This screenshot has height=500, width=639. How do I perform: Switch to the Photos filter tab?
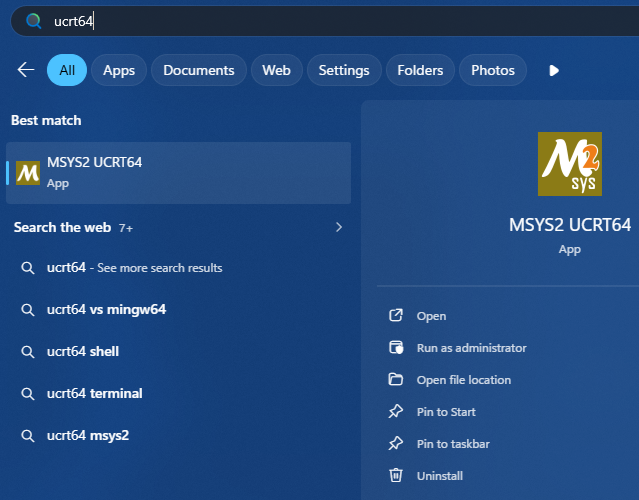(x=493, y=70)
